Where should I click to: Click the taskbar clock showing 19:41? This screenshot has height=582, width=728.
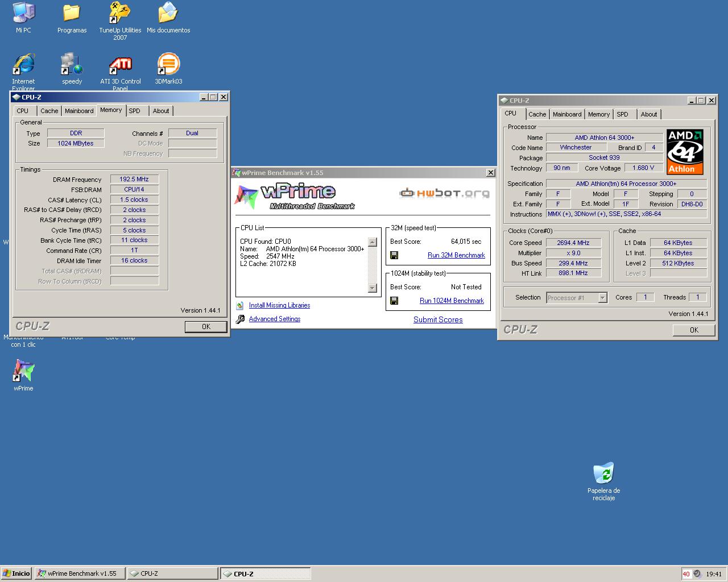713,574
